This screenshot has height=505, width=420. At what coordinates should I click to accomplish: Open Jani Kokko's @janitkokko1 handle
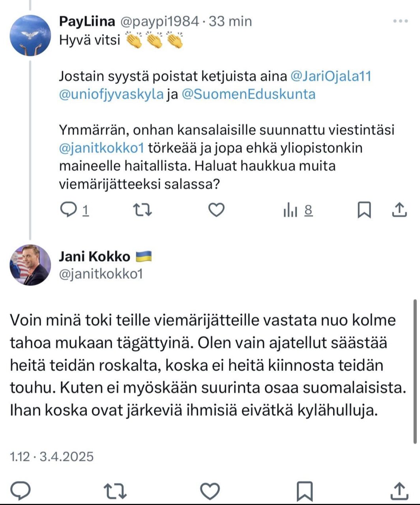(100, 274)
